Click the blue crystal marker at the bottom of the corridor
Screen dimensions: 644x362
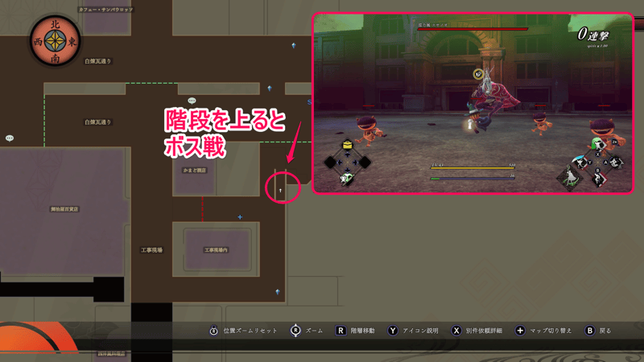coord(278,291)
